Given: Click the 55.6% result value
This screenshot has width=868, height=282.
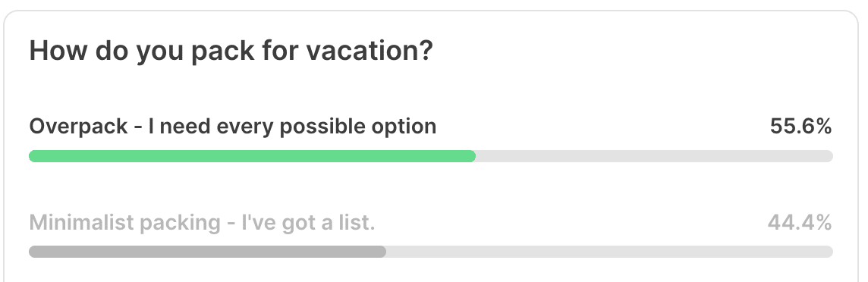Looking at the screenshot, I should 800,127.
